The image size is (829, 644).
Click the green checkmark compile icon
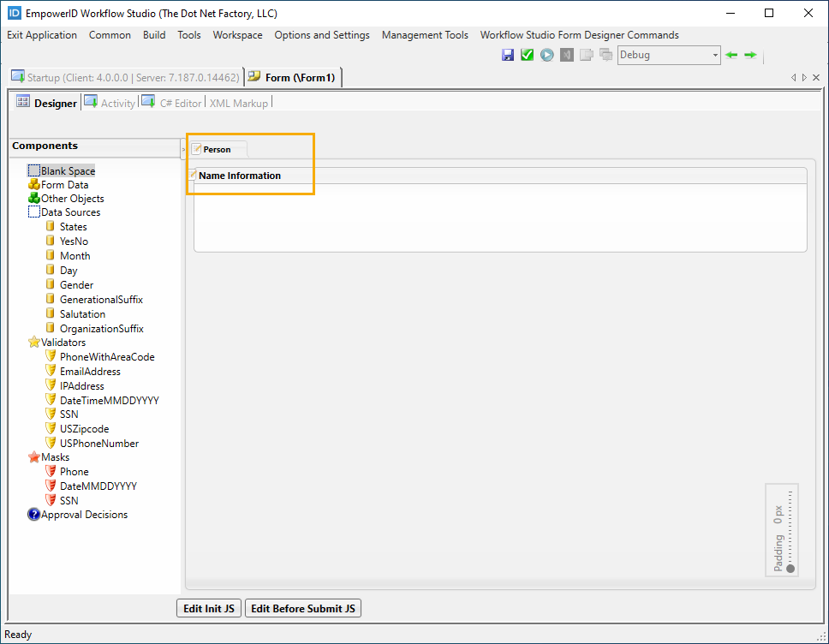click(527, 55)
